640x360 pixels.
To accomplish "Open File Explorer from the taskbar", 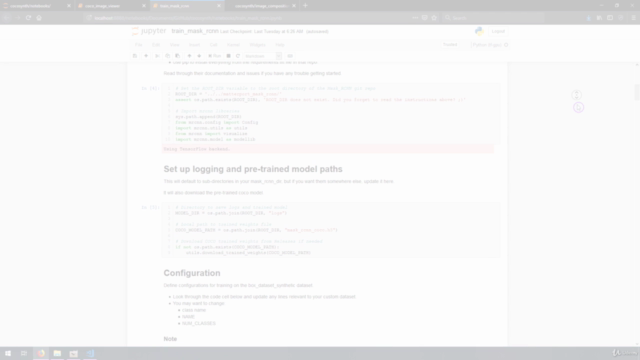I will tap(57, 353).
